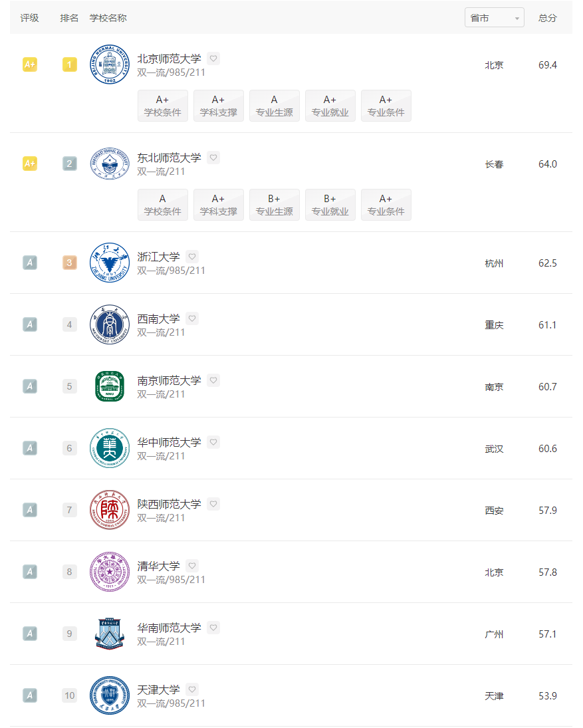
Task: Click the gold A+ rating badge of 北京师范大学
Action: (30, 64)
